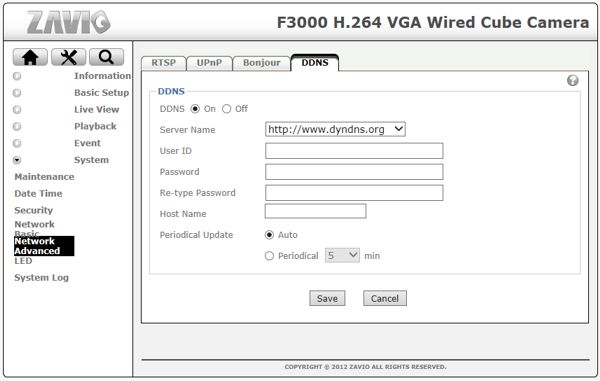Click the 'F3000 H.264 VGA Wired Cube Camera' title
600x381 pixels.
click(x=433, y=22)
